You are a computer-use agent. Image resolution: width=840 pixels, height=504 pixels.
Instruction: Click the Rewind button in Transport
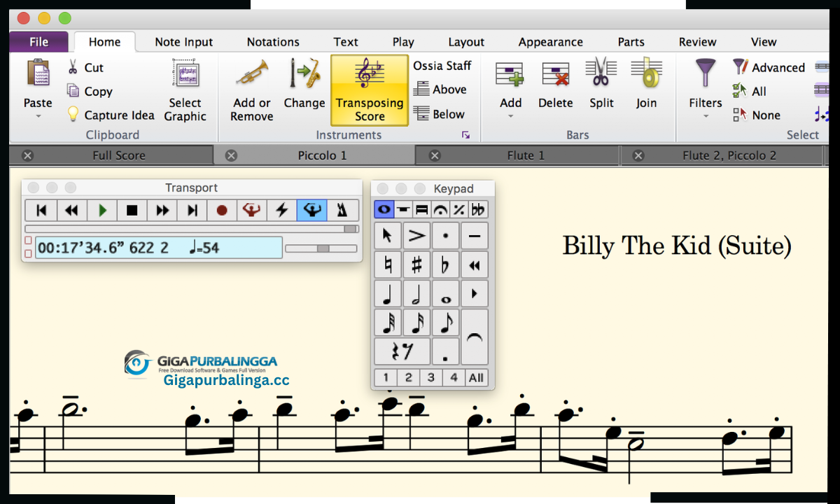(x=71, y=210)
